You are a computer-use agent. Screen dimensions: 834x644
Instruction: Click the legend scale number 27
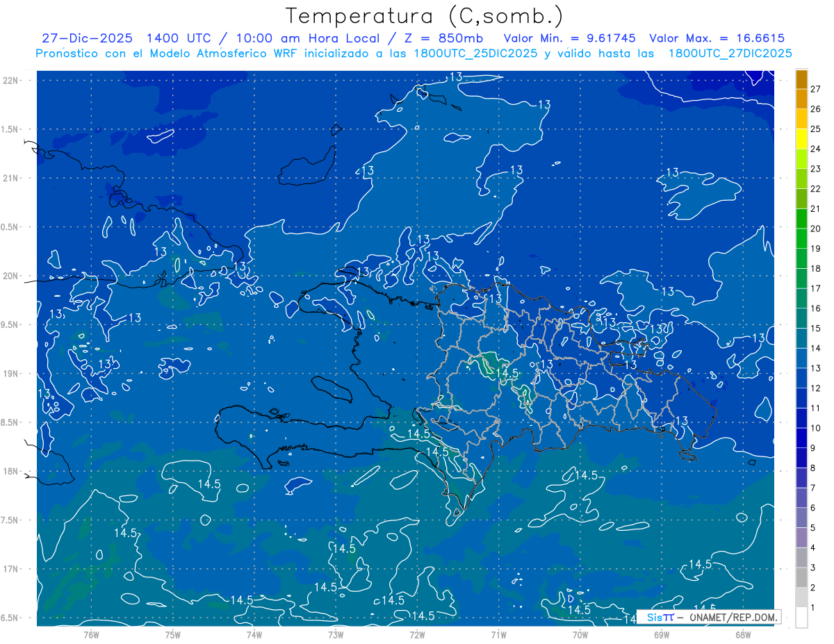click(x=816, y=89)
